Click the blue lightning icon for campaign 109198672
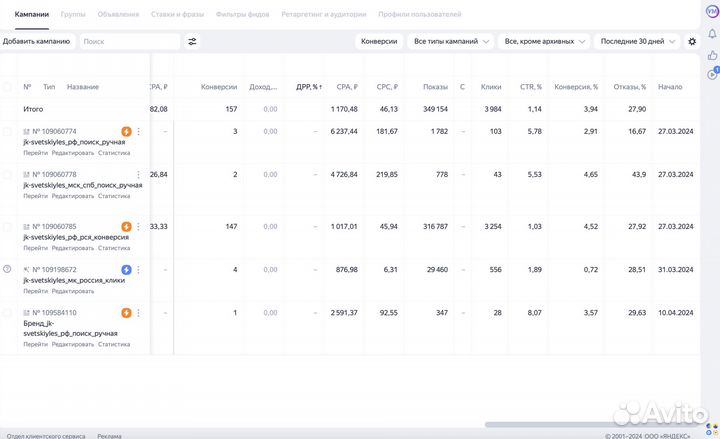 (x=126, y=270)
